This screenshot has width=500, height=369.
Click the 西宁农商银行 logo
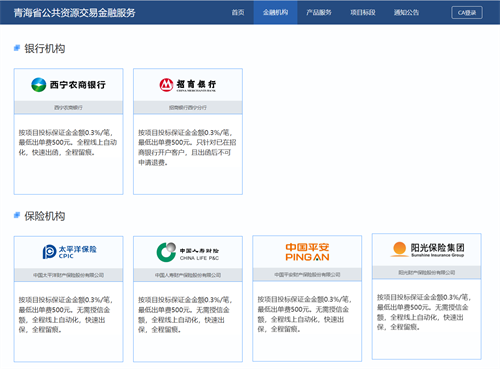pos(68,85)
